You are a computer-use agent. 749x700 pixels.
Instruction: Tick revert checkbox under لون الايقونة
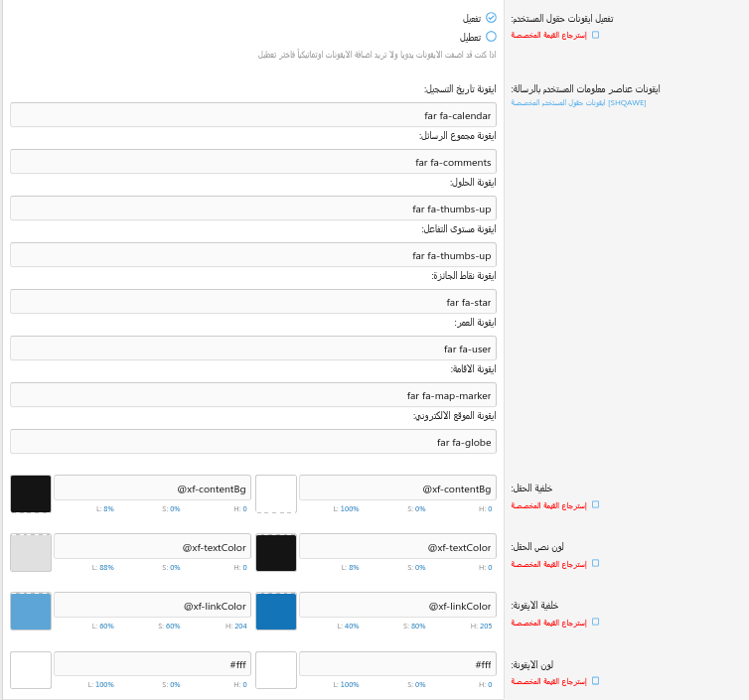(595, 680)
